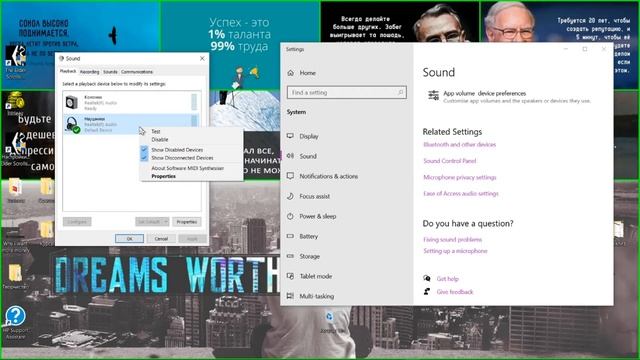The image size is (640, 360).
Task: Open the Battery icon in Settings
Action: coord(290,236)
